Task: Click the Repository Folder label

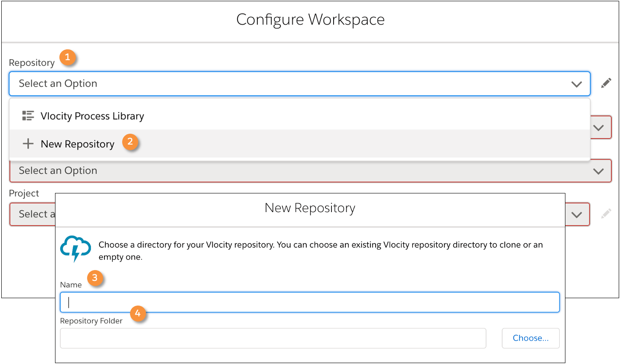Action: coord(91,321)
